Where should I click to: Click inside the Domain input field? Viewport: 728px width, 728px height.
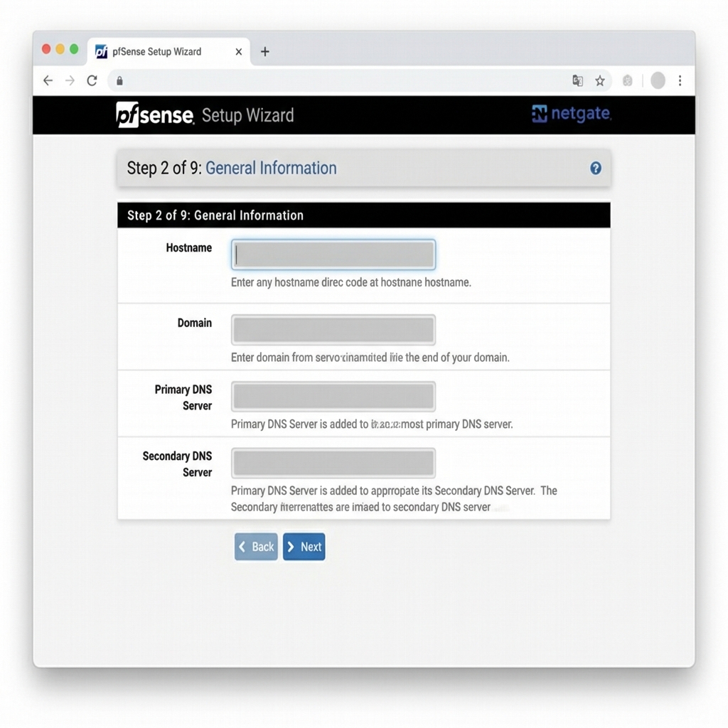pos(333,328)
